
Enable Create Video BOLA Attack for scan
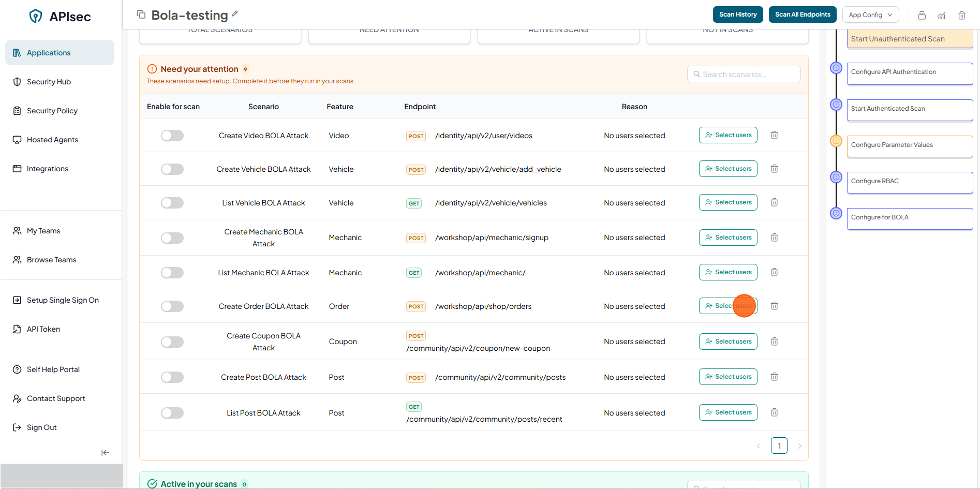[172, 136]
